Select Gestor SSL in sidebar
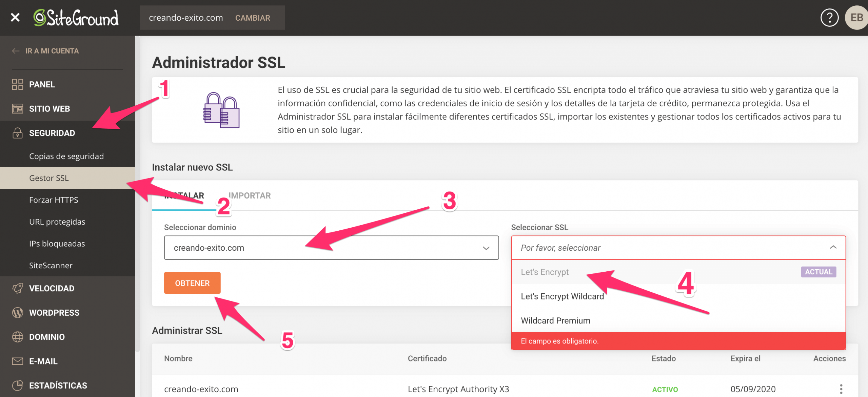Image resolution: width=868 pixels, height=397 pixels. (67, 178)
